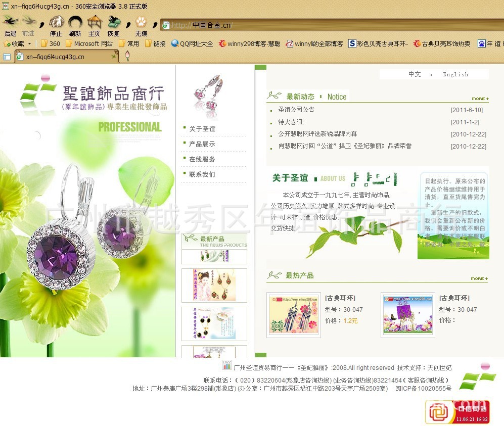Click the Restore (恢复) frog icon

click(114, 23)
